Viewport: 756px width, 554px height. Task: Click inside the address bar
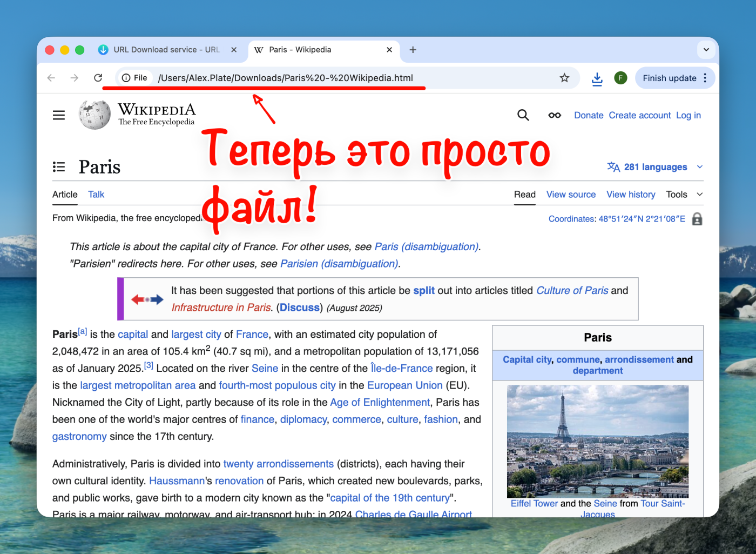pyautogui.click(x=324, y=77)
